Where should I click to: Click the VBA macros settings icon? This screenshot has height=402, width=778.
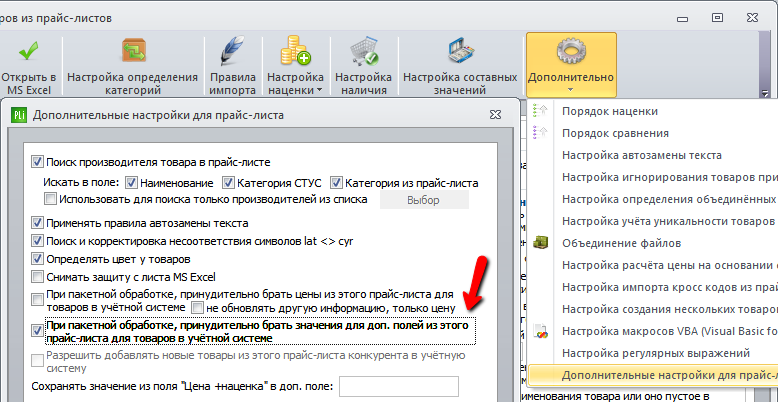540,331
